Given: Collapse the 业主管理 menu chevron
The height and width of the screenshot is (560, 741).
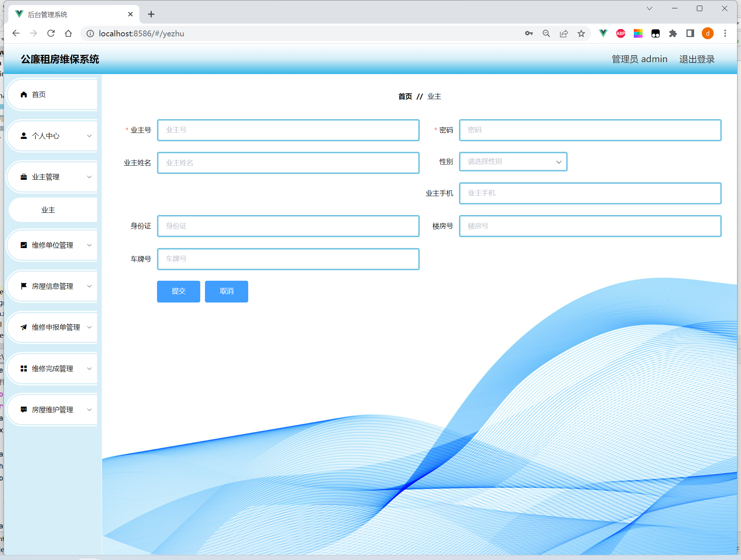Looking at the screenshot, I should pos(89,177).
